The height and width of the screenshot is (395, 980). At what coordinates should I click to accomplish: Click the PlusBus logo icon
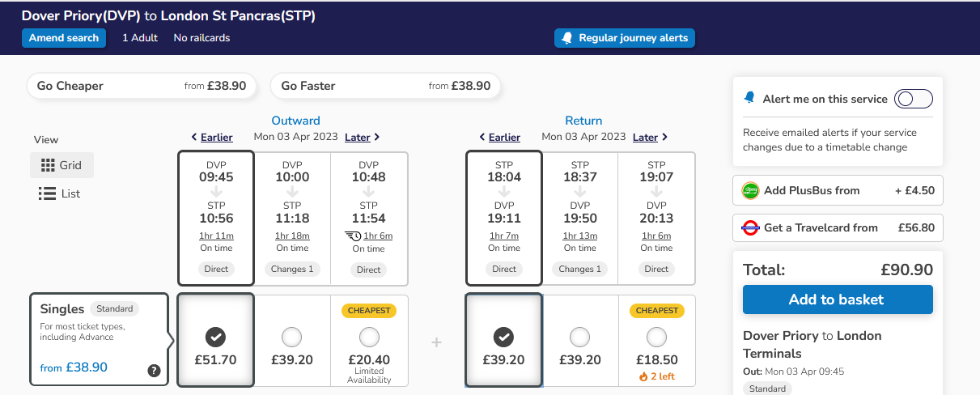[750, 191]
